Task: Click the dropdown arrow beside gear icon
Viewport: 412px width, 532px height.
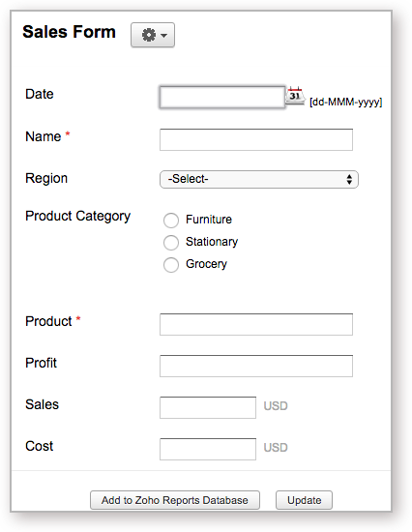Action: (163, 35)
